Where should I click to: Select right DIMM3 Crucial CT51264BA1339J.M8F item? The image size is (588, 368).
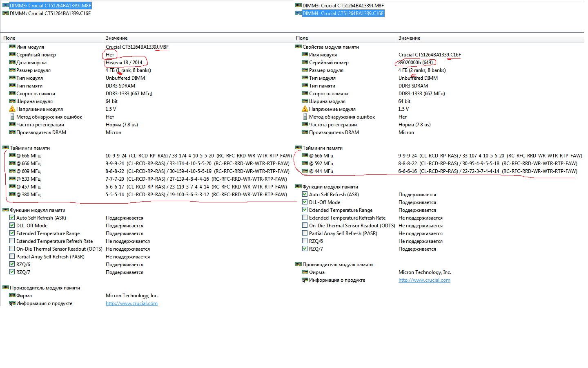point(343,6)
